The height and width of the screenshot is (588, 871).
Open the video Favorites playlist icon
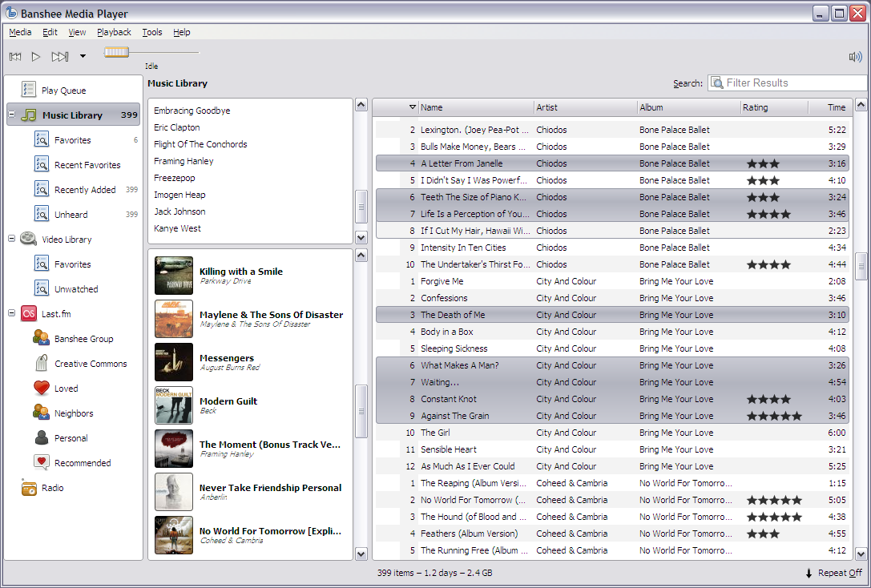pyautogui.click(x=42, y=264)
